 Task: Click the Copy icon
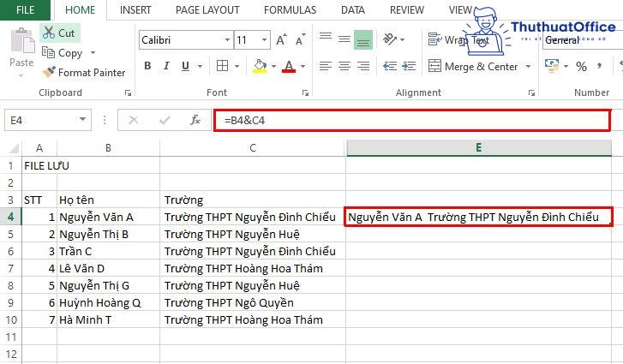click(x=49, y=52)
